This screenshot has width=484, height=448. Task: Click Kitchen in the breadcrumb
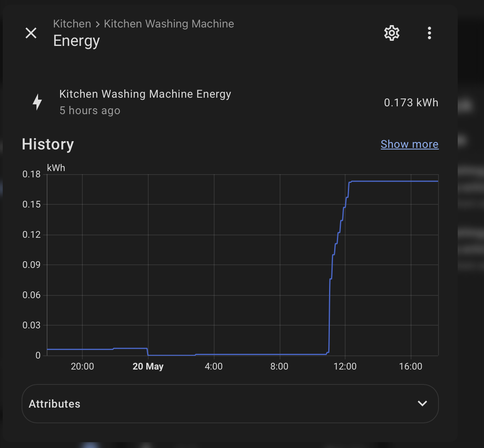[72, 24]
